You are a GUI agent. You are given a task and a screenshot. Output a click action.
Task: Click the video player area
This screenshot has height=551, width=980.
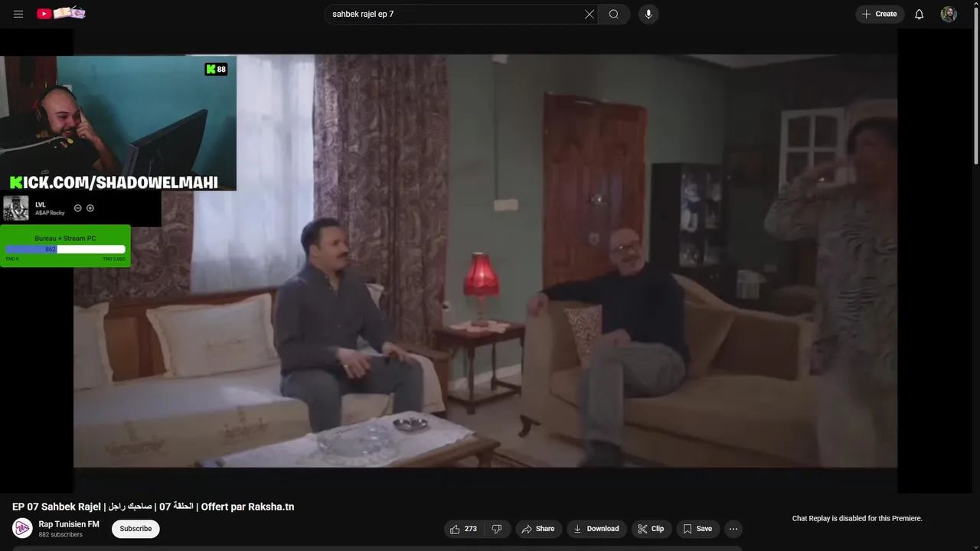[485, 260]
